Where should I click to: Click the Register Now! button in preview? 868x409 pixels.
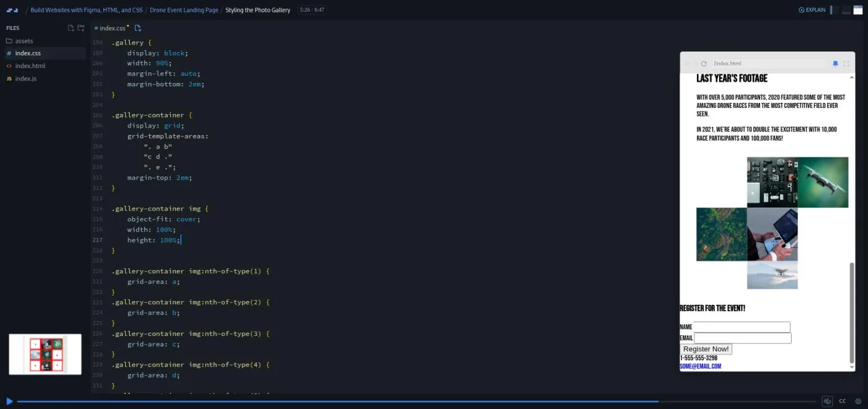click(x=706, y=349)
